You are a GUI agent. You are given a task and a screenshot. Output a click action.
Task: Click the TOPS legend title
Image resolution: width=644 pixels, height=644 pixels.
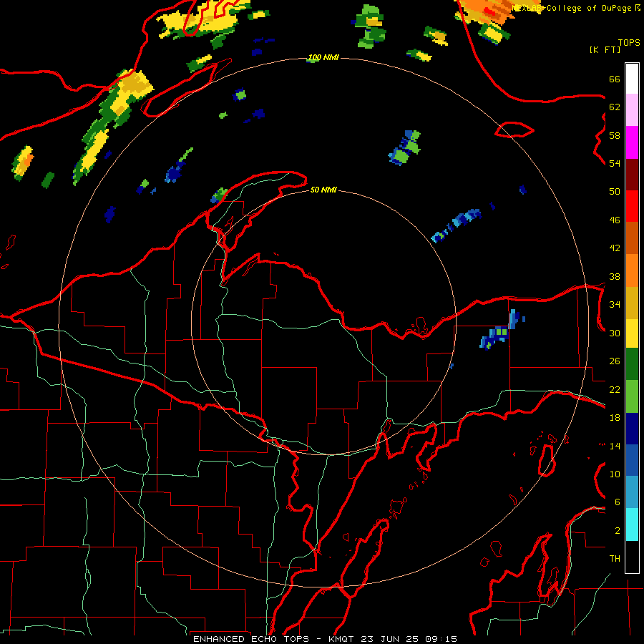click(629, 43)
